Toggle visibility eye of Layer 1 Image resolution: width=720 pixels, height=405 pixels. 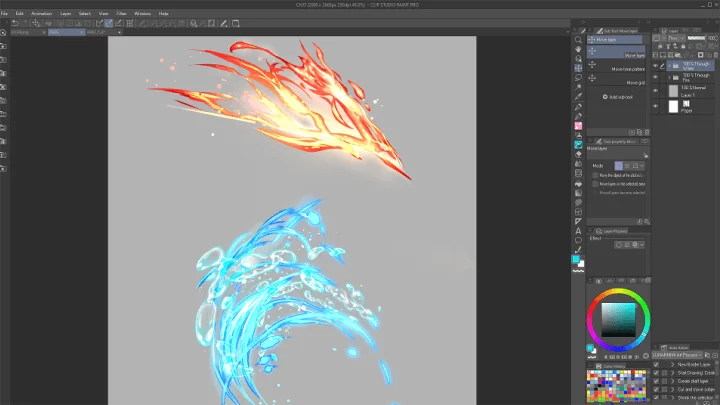click(x=655, y=91)
